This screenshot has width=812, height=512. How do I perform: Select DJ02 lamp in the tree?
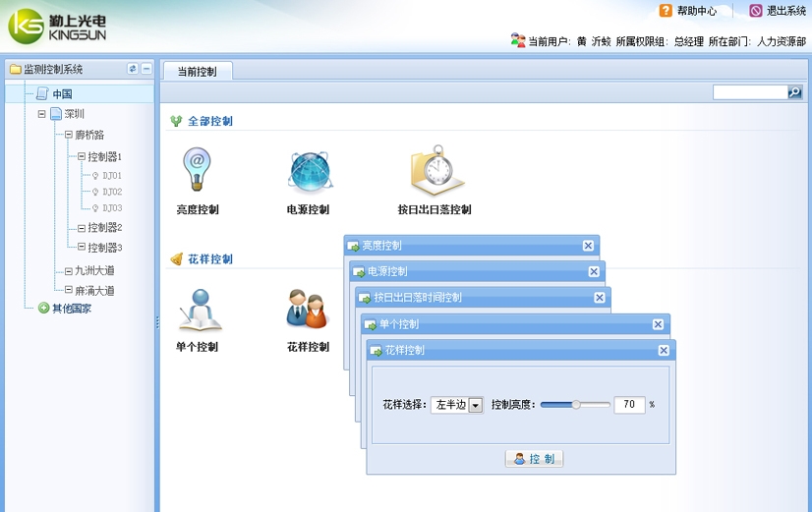pos(111,192)
